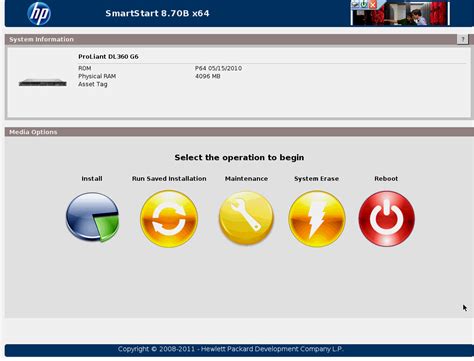The height and width of the screenshot is (361, 474).
Task: Click the 'P64 05/15/2010' ROM value
Action: coord(218,68)
